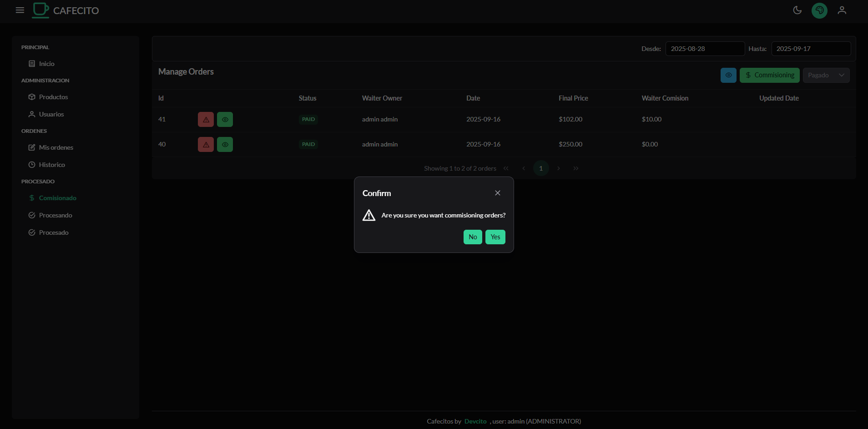Go to Historico in the sidebar
Image resolution: width=868 pixels, height=429 pixels.
pyautogui.click(x=52, y=165)
